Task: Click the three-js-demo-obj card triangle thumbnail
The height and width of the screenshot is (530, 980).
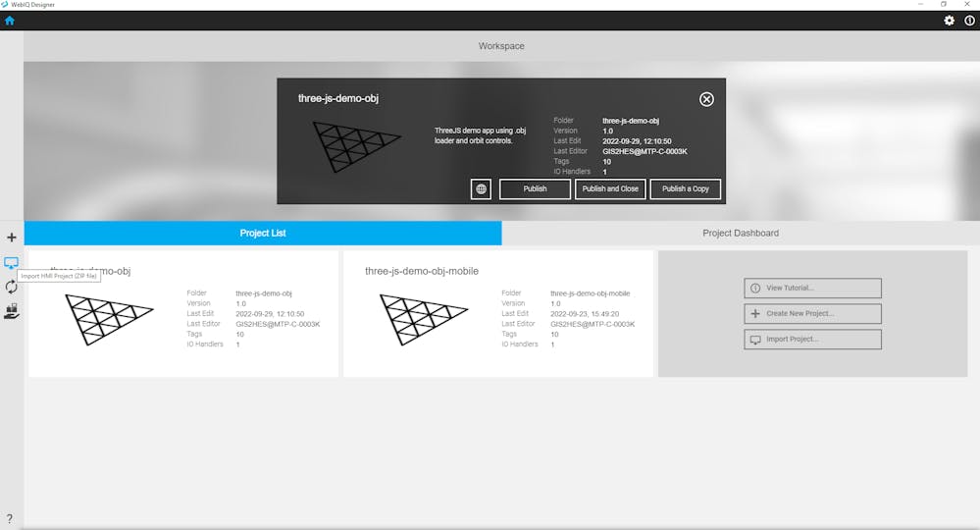Action: click(109, 319)
